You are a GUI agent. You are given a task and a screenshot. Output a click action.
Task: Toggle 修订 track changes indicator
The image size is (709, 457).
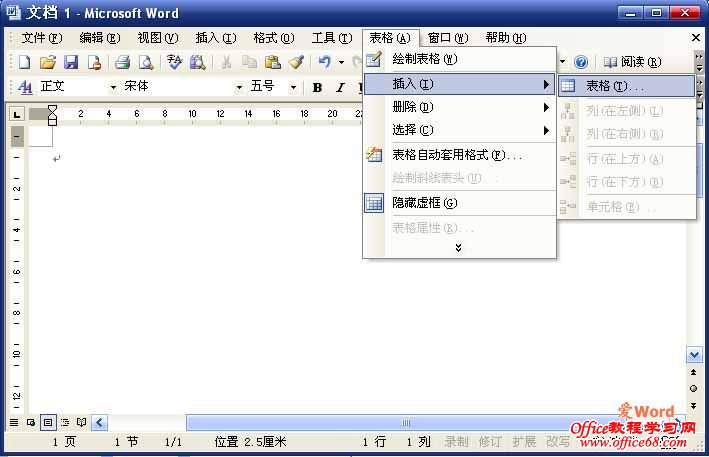point(491,442)
